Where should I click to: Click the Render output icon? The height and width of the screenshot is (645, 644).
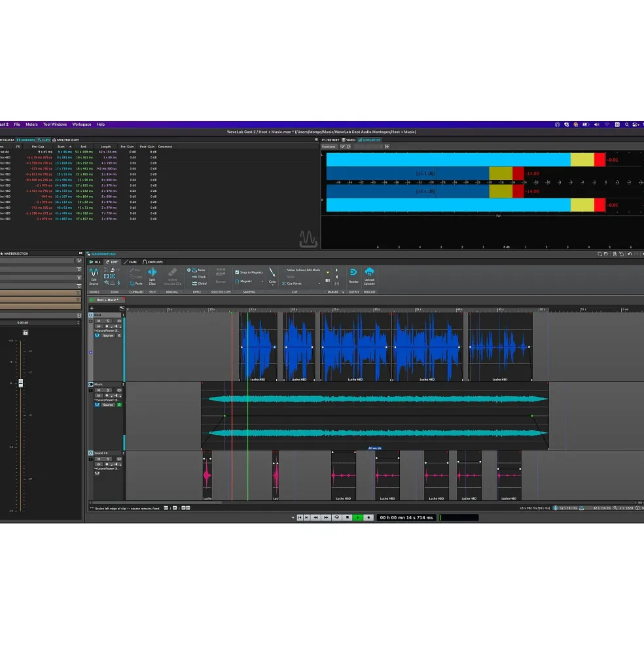coord(353,272)
